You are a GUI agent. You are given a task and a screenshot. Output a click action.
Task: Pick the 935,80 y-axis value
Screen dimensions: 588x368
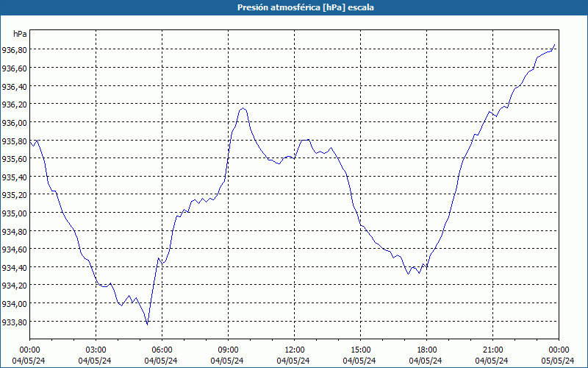pyautogui.click(x=14, y=141)
